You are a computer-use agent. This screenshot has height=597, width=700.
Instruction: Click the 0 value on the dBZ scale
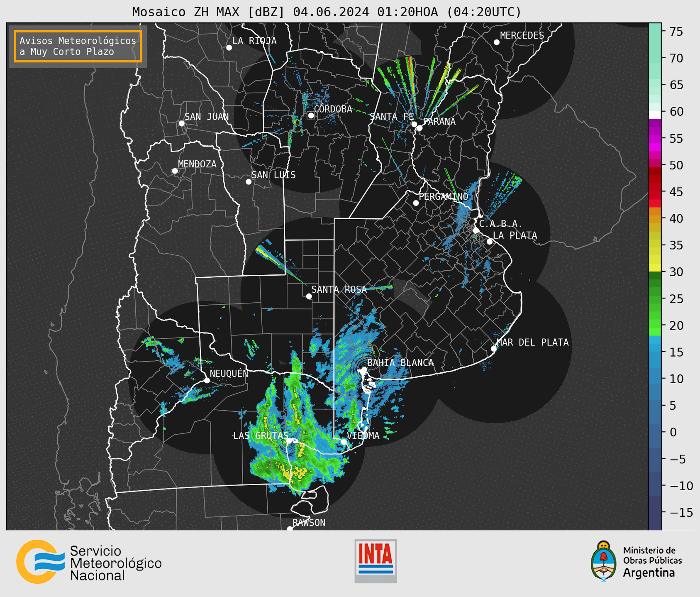point(673,432)
